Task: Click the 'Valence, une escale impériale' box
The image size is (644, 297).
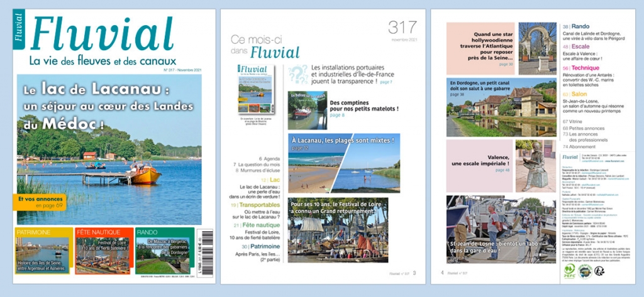Action: tap(479, 166)
